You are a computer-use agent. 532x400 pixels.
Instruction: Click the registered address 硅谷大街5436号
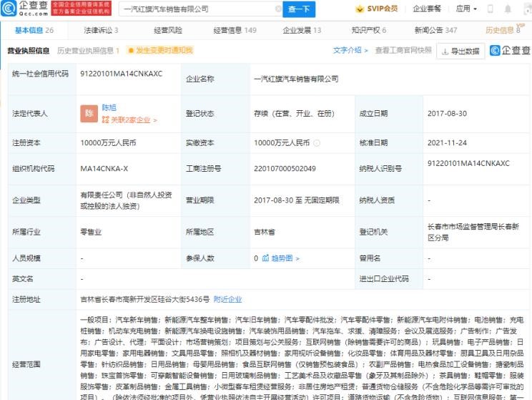145,299
